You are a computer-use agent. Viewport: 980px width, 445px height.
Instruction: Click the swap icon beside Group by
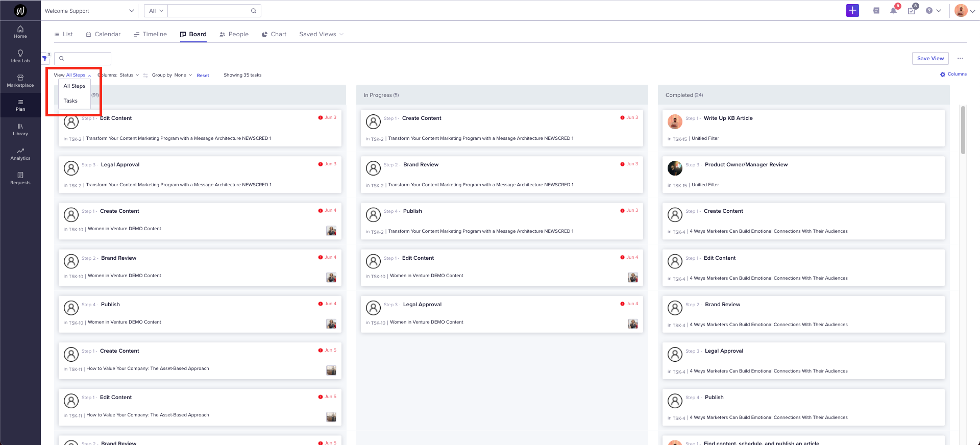point(145,75)
